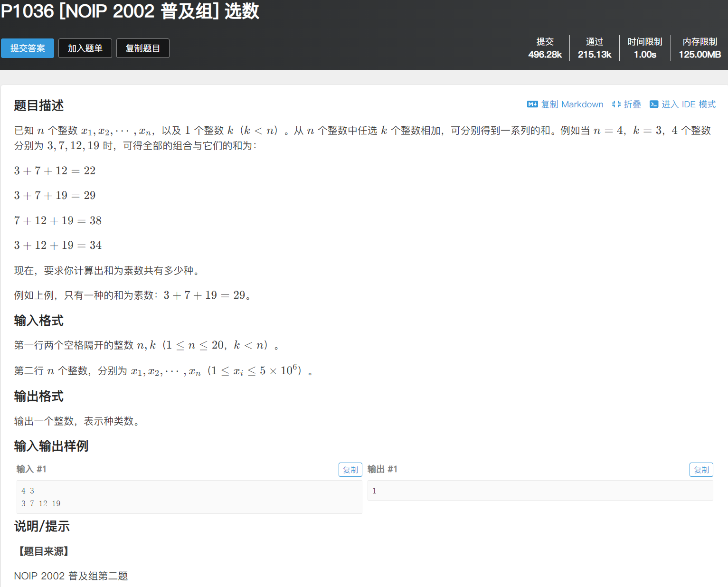Copy the problem with 复制题目 button
The width and height of the screenshot is (728, 587).
143,48
